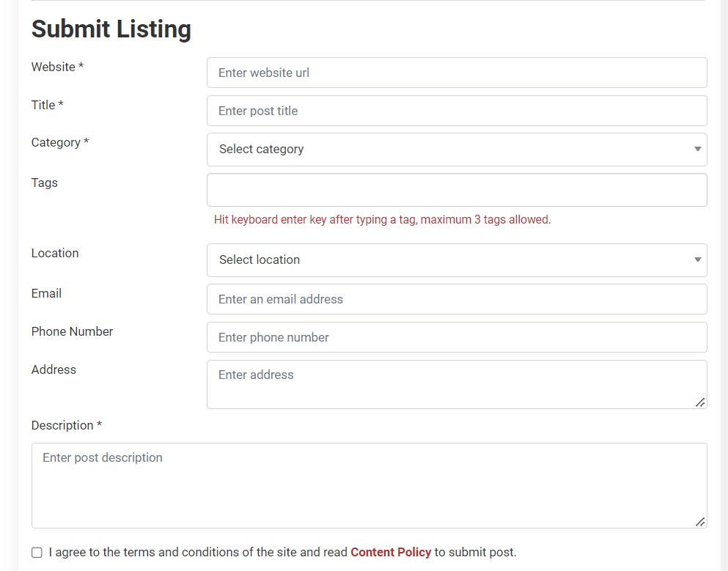Click the Website field label

pyautogui.click(x=57, y=67)
